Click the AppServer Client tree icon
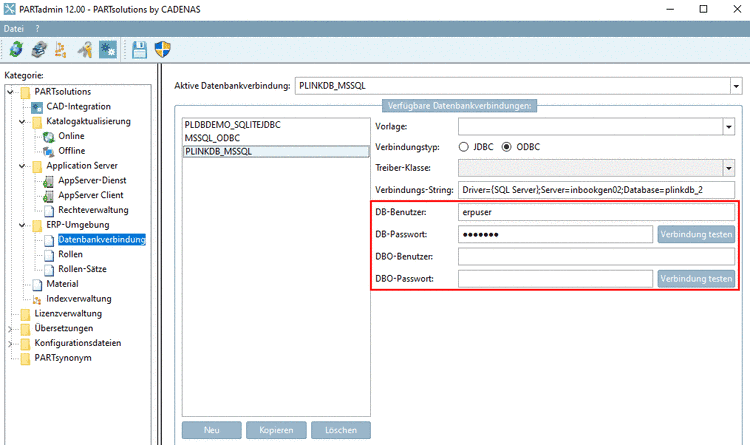 click(x=48, y=196)
